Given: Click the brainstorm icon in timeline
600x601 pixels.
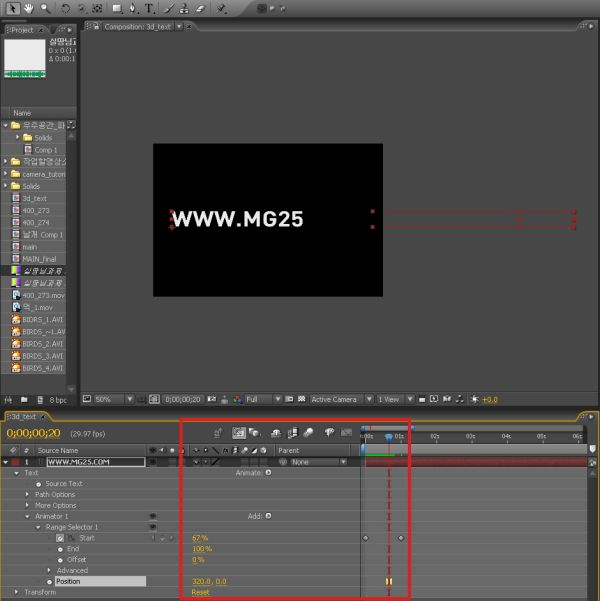Looking at the screenshot, I should [329, 433].
